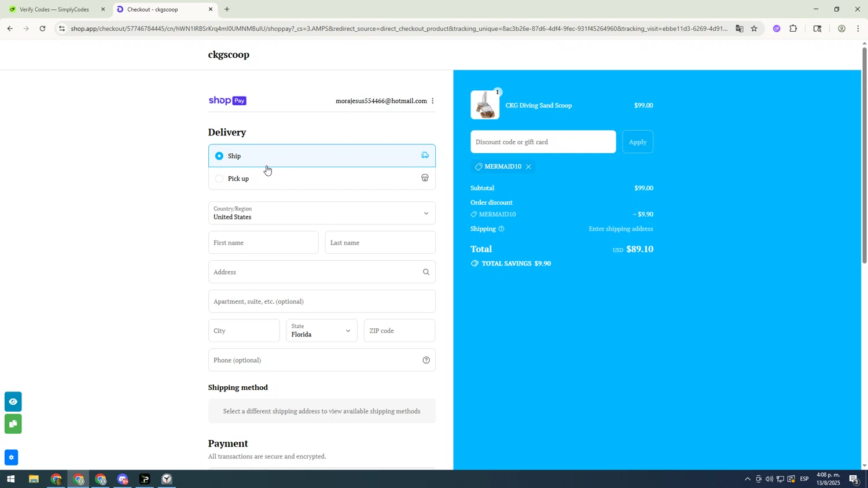Switch to the Verify Codes — SimplyCodes tab

(x=54, y=9)
